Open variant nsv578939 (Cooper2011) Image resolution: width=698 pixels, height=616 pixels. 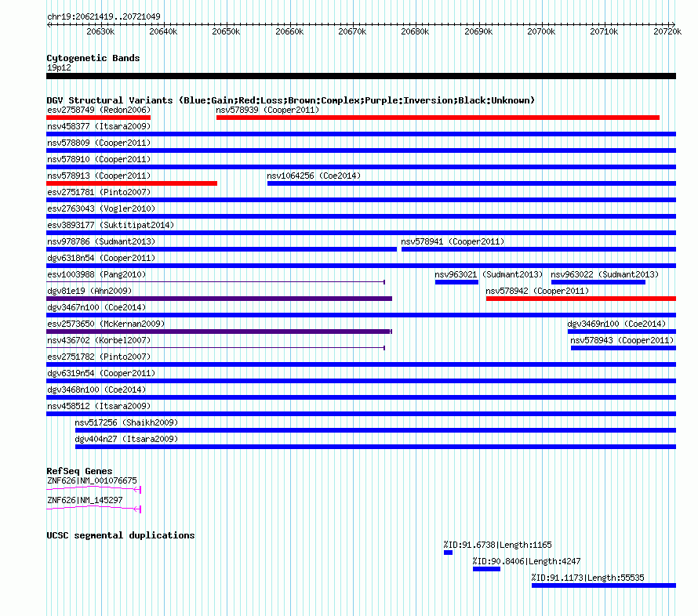[267, 110]
